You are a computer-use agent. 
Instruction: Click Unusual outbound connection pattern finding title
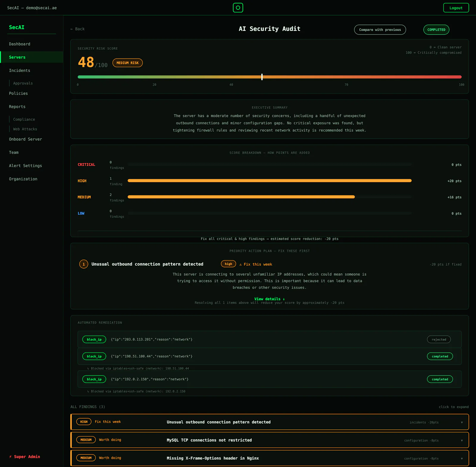point(219,422)
